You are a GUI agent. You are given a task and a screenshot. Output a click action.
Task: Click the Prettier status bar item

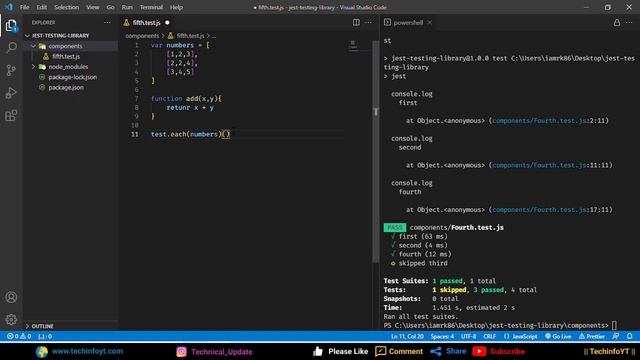pyautogui.click(x=591, y=336)
